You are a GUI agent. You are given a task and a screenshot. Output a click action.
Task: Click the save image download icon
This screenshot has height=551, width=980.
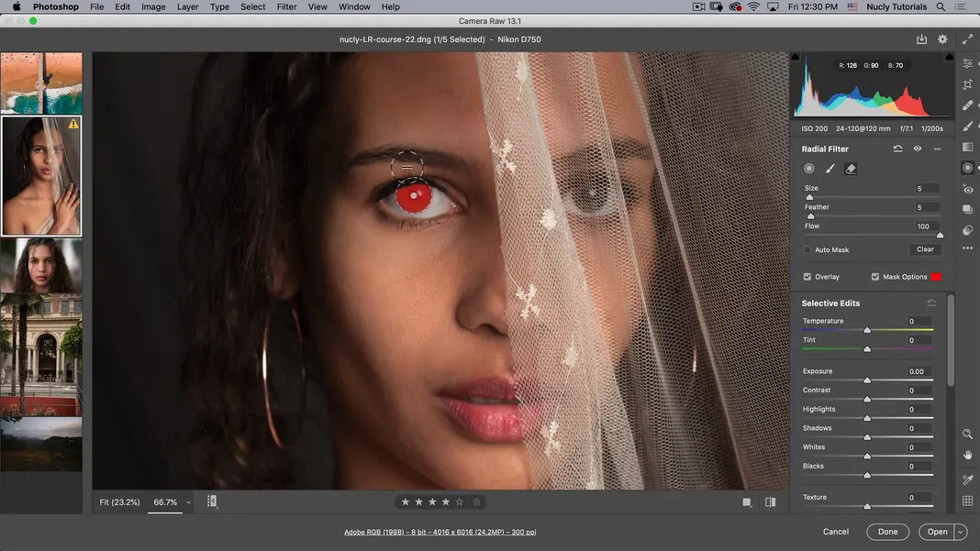tap(921, 39)
